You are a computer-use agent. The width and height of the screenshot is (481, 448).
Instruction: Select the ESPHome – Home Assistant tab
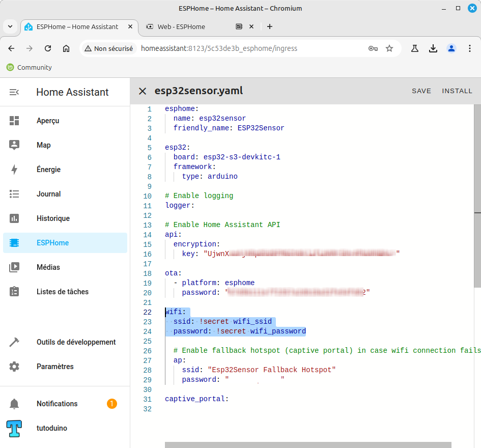point(77,26)
